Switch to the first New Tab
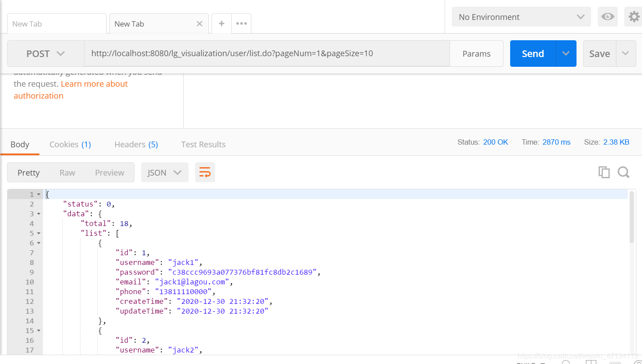This screenshot has height=364, width=642. (x=57, y=24)
